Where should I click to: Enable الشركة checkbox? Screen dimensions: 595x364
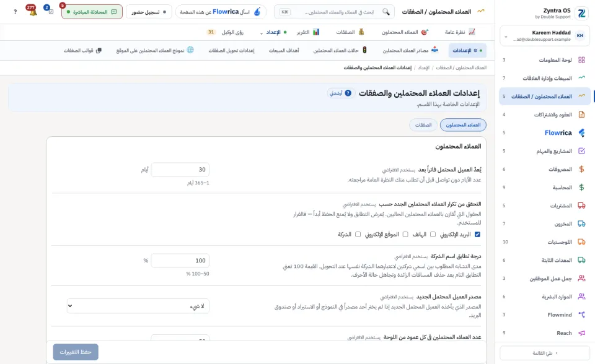pyautogui.click(x=358, y=235)
